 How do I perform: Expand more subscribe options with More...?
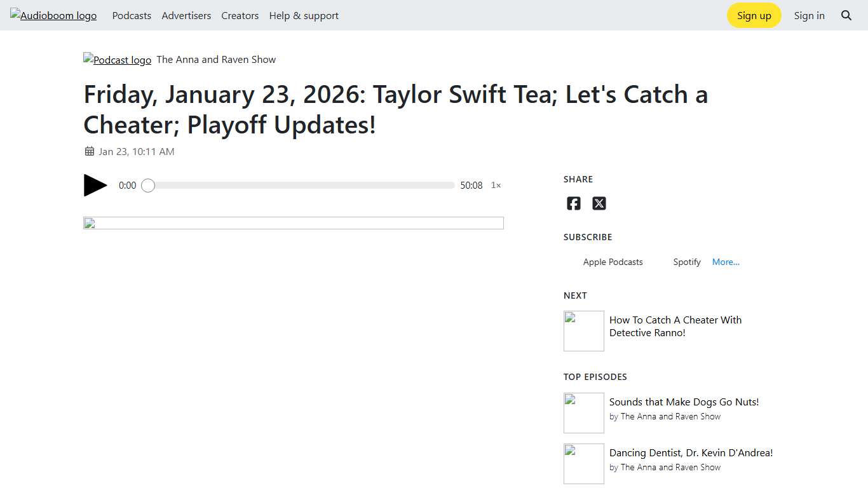[x=726, y=262]
